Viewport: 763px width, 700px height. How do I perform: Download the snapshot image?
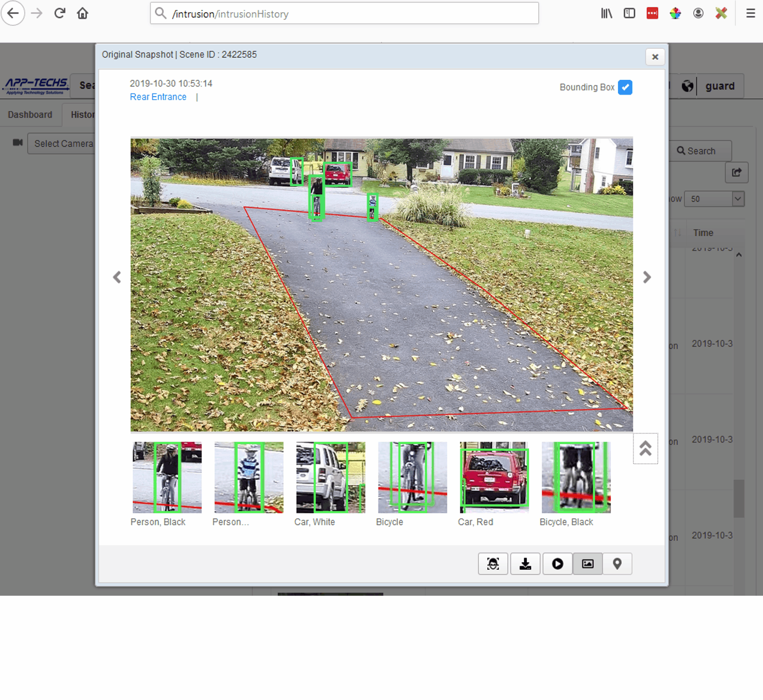(x=525, y=564)
